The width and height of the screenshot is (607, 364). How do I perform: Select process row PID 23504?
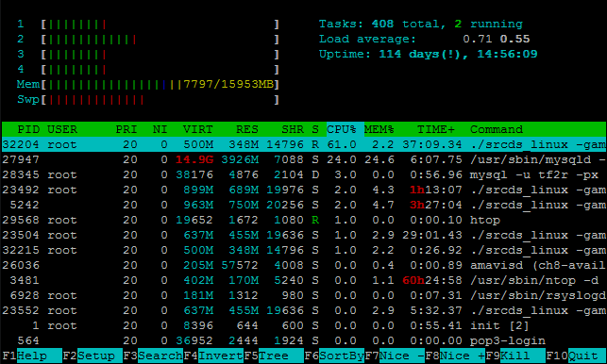pos(304,235)
